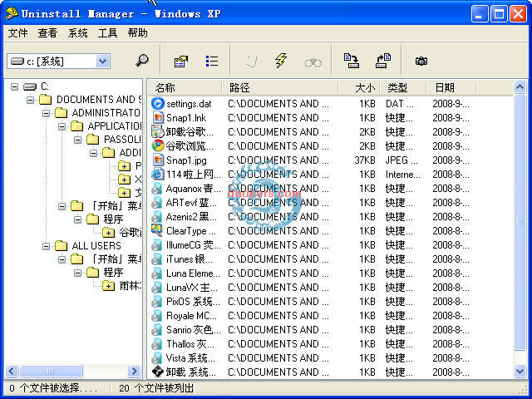Collapse the PASSOLO folder node
Screen dimensions: 532x399
(x=77, y=140)
